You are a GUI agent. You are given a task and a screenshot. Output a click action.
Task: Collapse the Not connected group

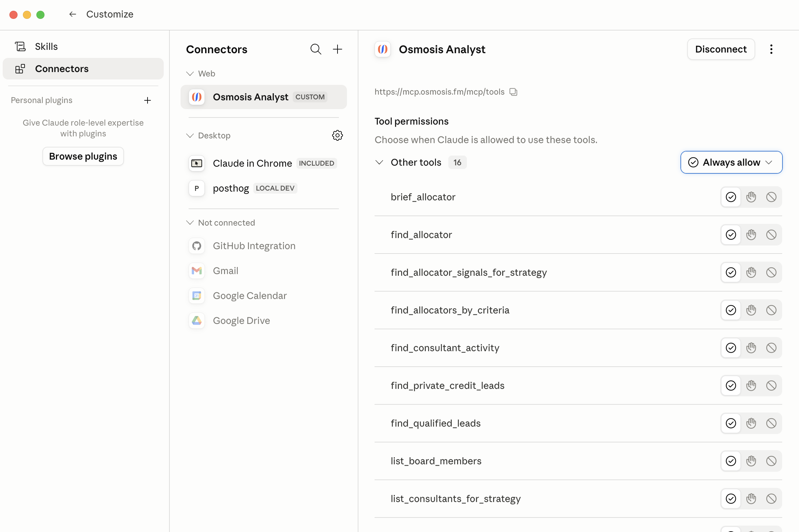point(190,223)
